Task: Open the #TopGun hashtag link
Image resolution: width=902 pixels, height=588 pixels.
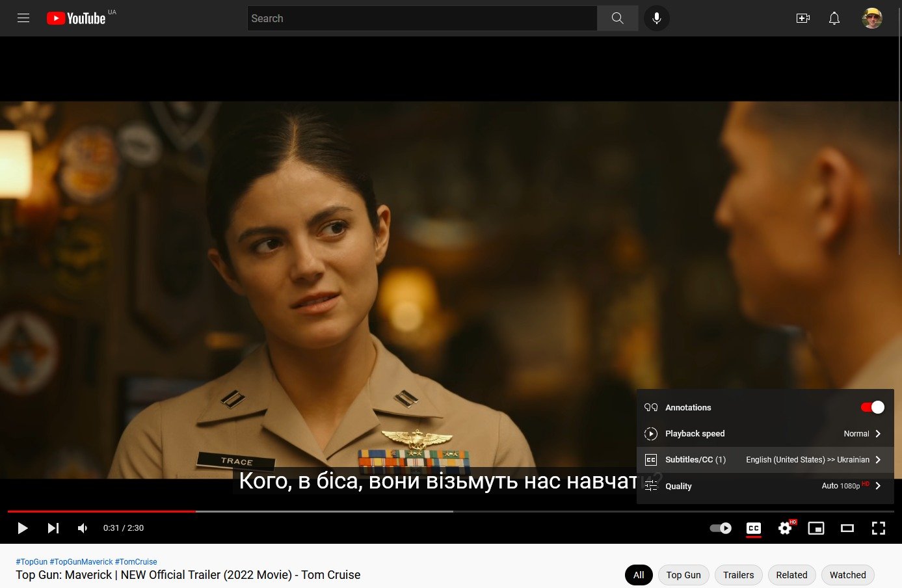Action: point(32,562)
